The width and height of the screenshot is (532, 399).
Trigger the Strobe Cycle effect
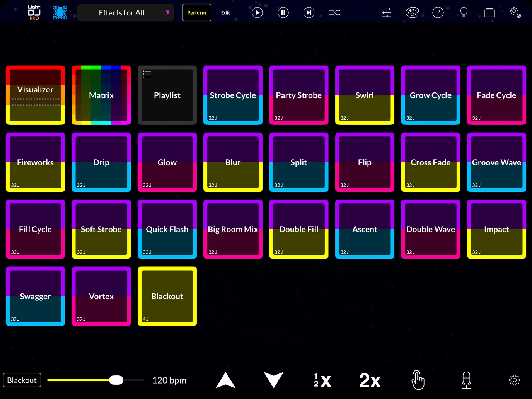pyautogui.click(x=233, y=95)
